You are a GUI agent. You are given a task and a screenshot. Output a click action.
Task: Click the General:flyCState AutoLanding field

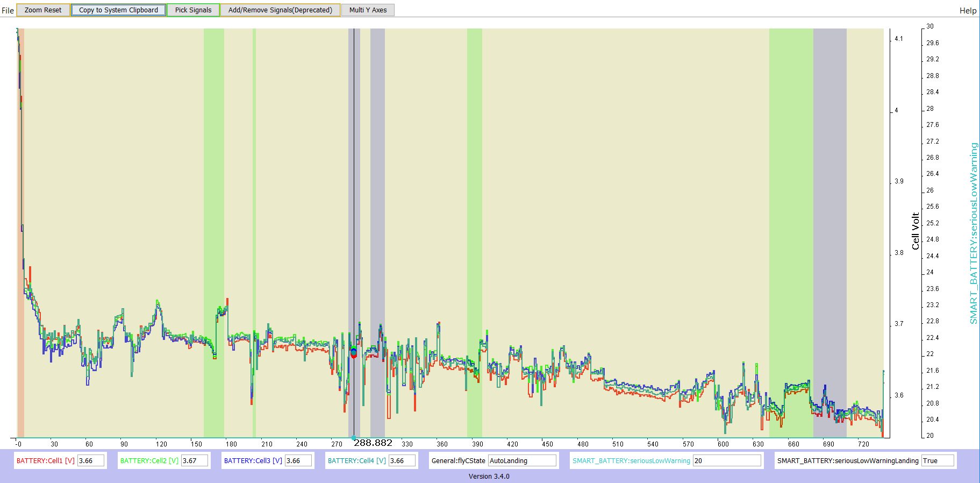click(522, 460)
